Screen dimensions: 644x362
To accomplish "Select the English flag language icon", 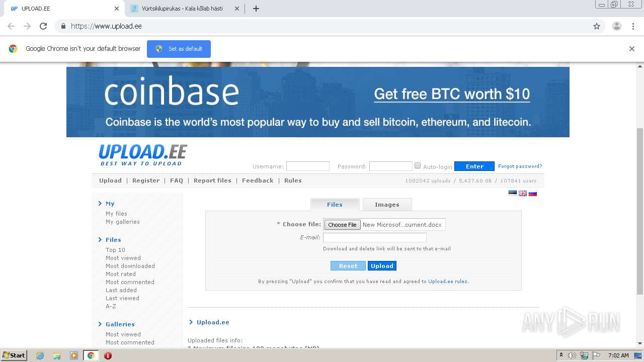I will 523,193.
